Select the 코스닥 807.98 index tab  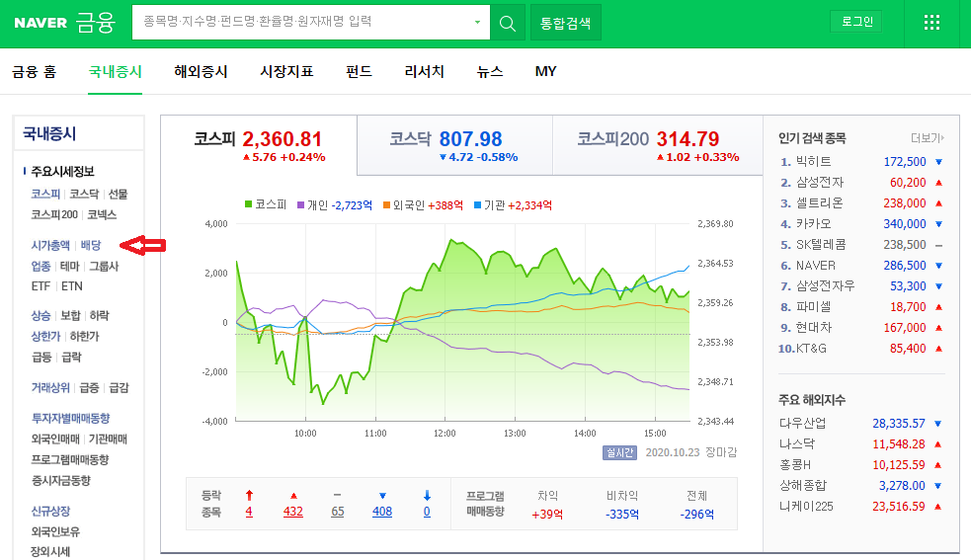(x=454, y=145)
